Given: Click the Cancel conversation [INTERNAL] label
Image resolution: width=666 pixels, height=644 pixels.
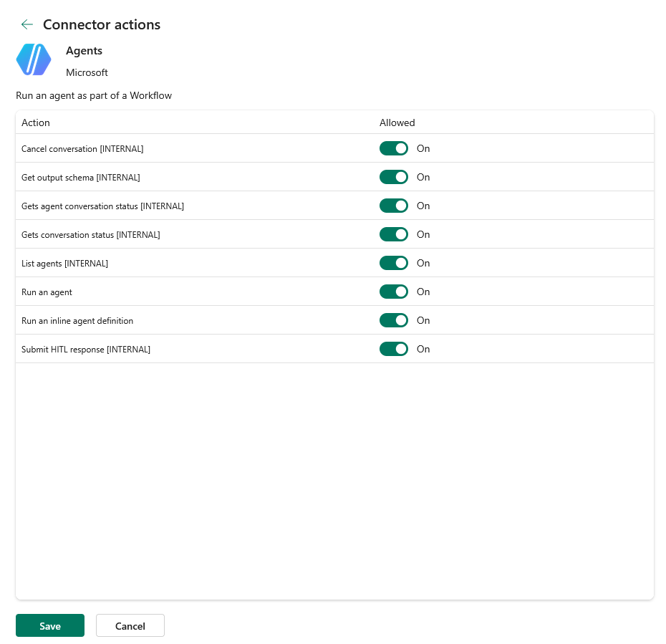Looking at the screenshot, I should click(82, 149).
